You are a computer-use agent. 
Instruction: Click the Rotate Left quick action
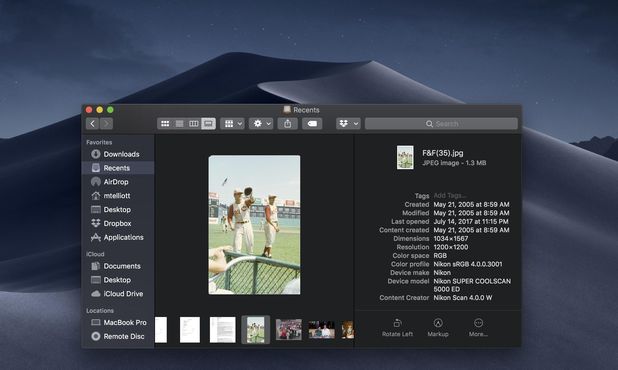[x=397, y=328]
